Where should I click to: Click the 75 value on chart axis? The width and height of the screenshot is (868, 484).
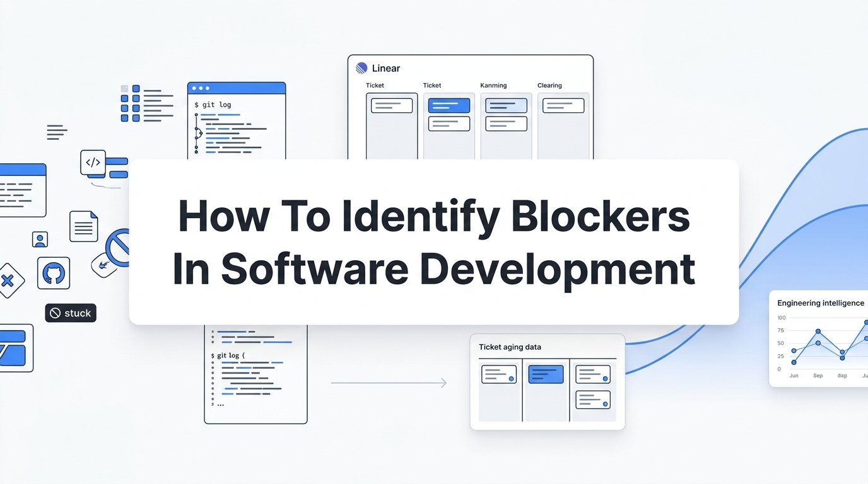point(781,331)
